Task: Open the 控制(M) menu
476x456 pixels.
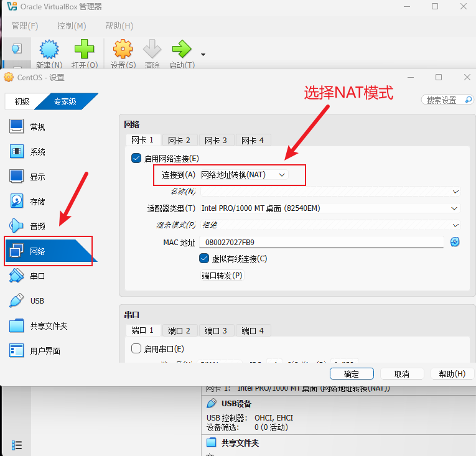Action: [x=72, y=26]
